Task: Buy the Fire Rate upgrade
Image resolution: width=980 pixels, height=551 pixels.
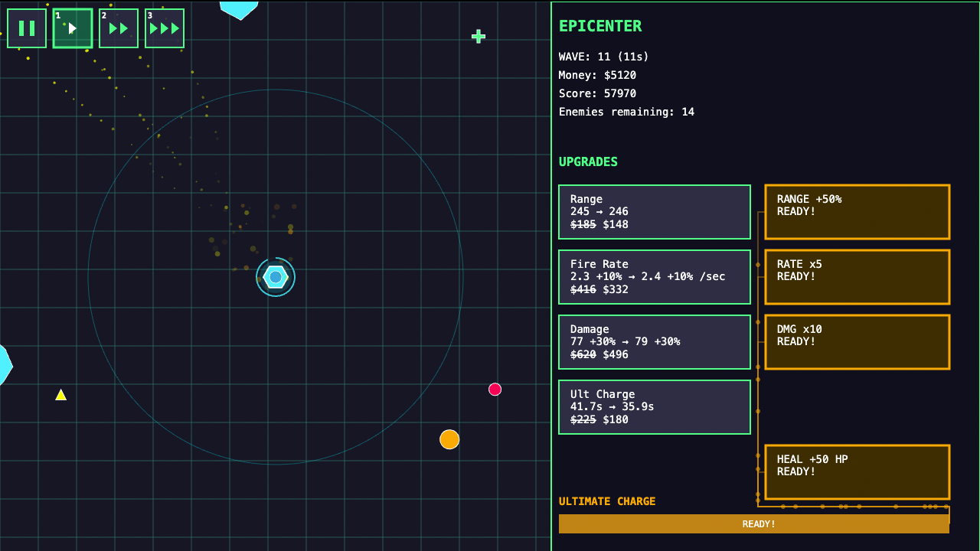Action: point(655,277)
